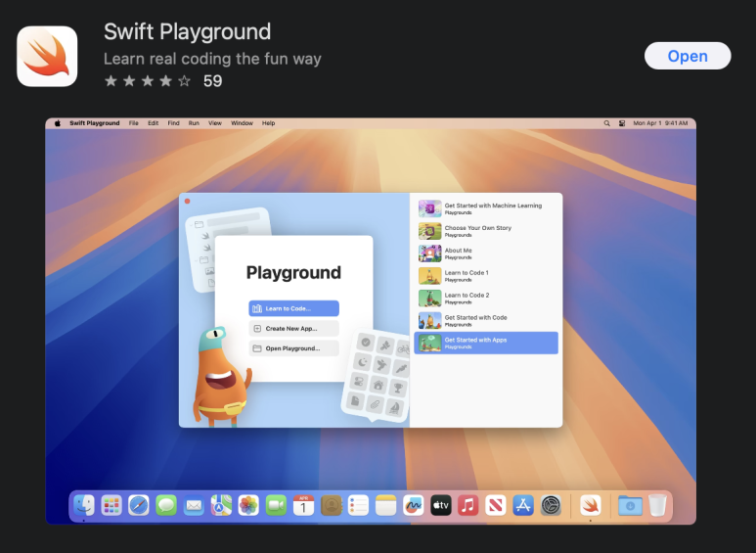Open News from the Dock
The image size is (756, 553).
496,505
